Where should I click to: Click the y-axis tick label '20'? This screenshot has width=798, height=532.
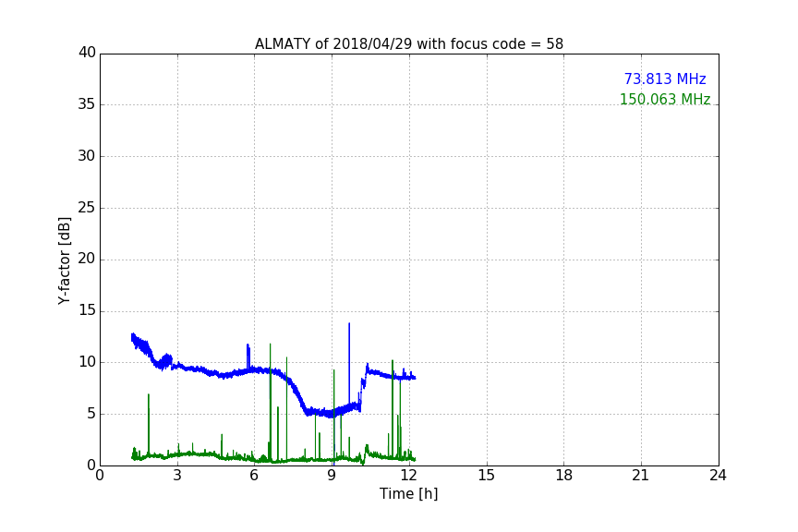coord(87,259)
